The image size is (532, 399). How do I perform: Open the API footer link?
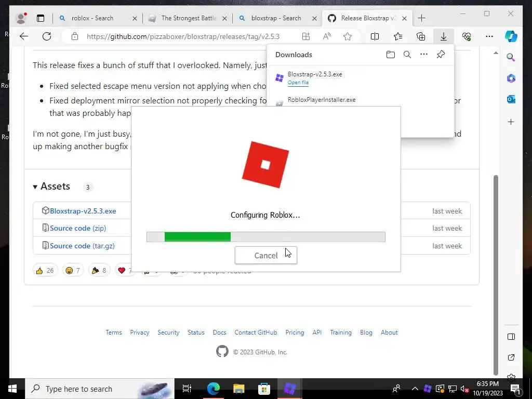[317, 332]
